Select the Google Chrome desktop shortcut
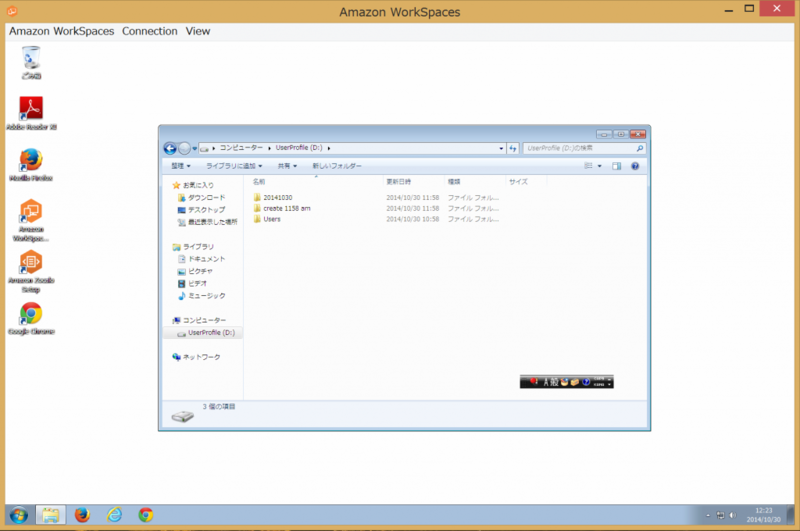 click(31, 318)
